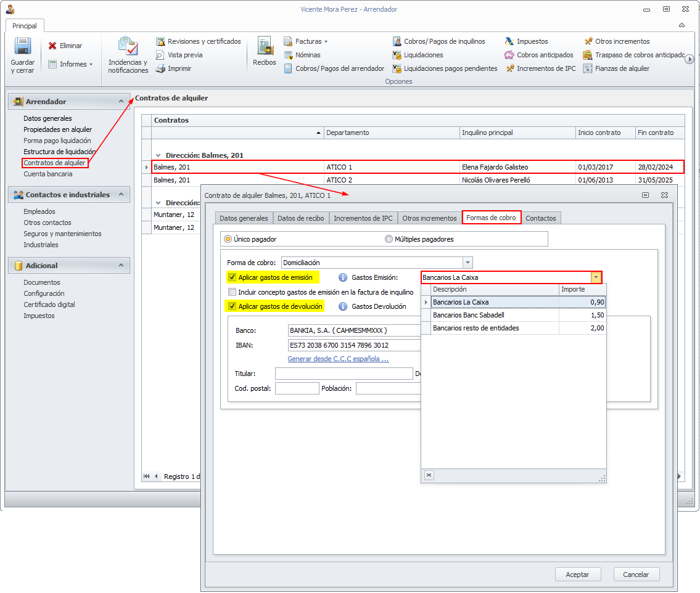Click the Gastos Devolución info icon

[x=343, y=306]
